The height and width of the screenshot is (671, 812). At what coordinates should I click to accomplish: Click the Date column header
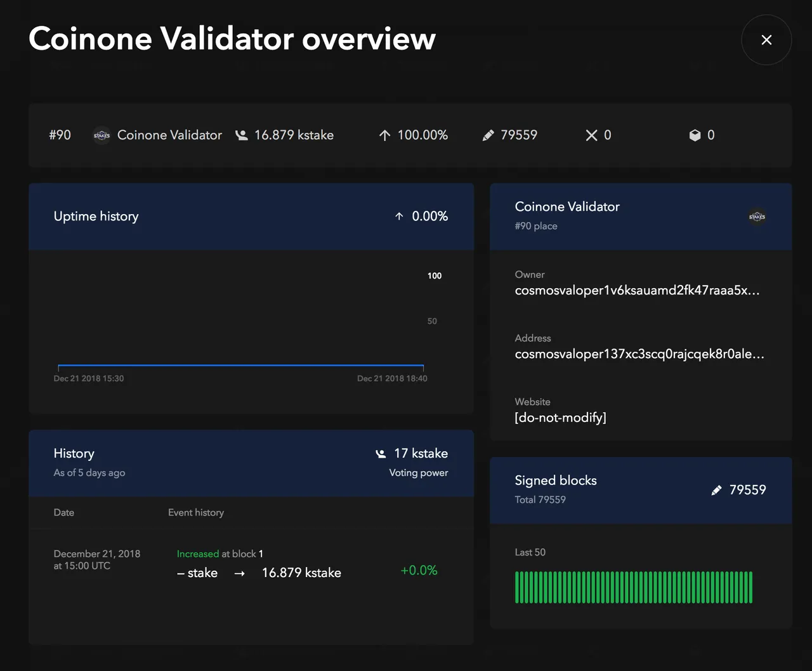pos(64,512)
